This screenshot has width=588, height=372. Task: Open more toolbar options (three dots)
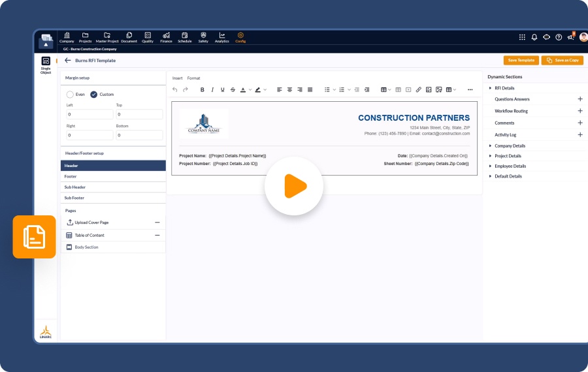coord(470,89)
